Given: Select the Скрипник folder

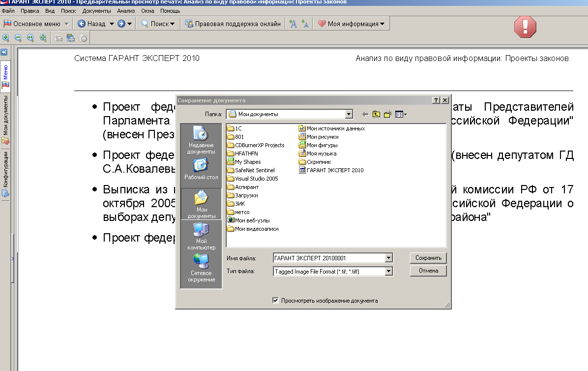Looking at the screenshot, I should click(x=315, y=162).
